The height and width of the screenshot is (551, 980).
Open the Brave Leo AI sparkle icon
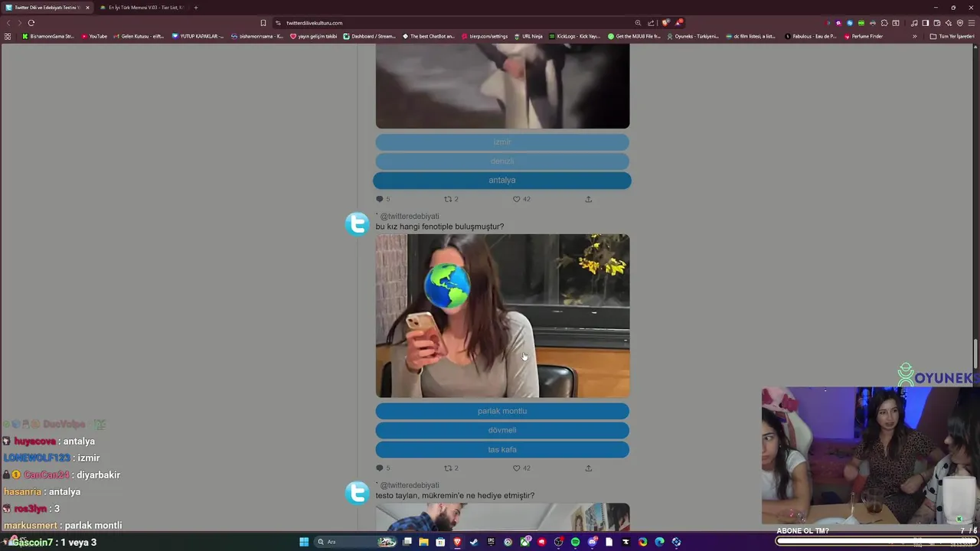948,23
